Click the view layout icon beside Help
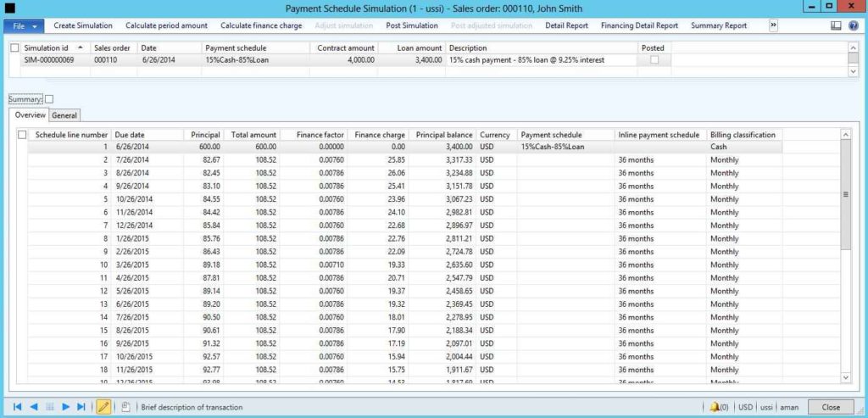The height and width of the screenshot is (418, 868). (835, 25)
